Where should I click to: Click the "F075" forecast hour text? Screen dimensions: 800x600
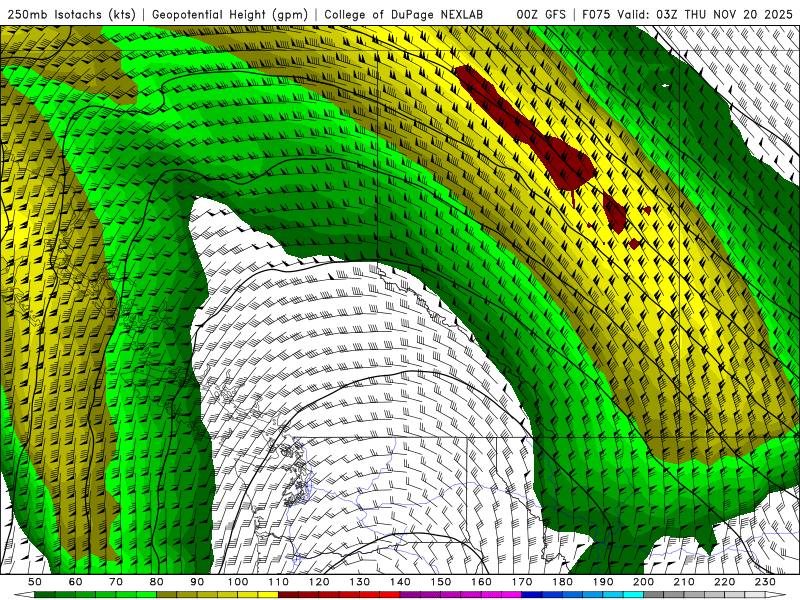pyautogui.click(x=597, y=14)
